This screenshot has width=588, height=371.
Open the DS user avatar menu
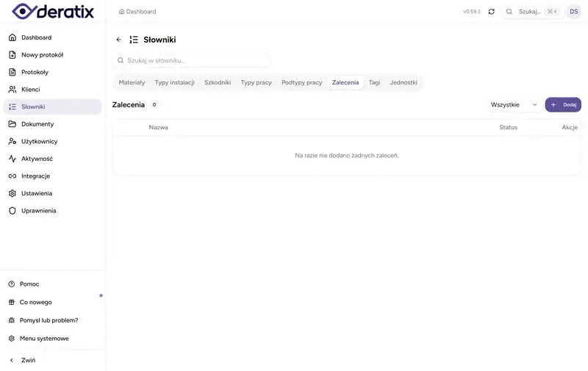(573, 12)
